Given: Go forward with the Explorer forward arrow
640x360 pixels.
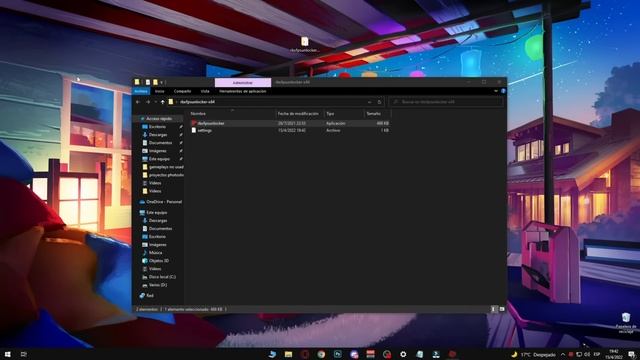Looking at the screenshot, I should (x=148, y=102).
